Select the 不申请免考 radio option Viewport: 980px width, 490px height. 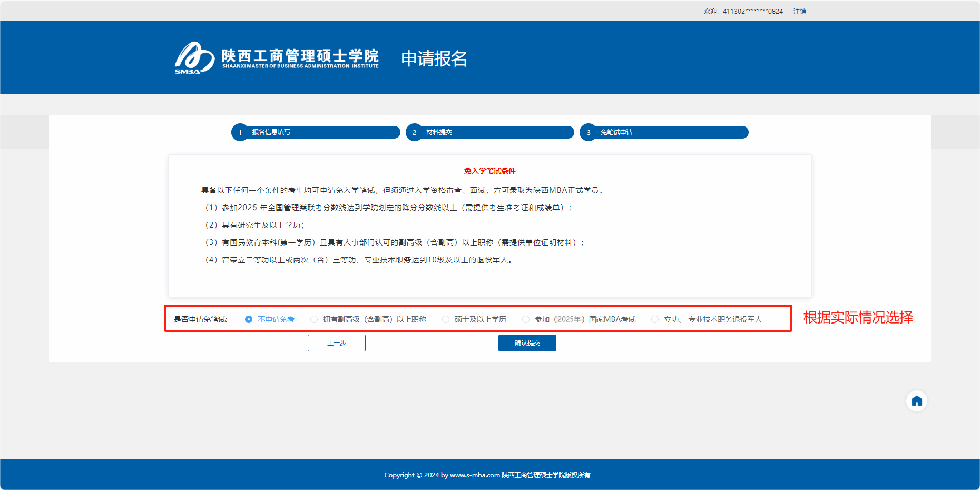click(249, 319)
